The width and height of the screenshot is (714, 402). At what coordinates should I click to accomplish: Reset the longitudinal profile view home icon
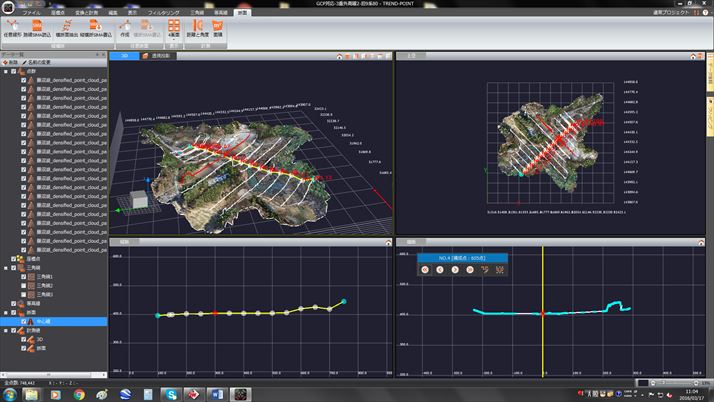tap(388, 242)
